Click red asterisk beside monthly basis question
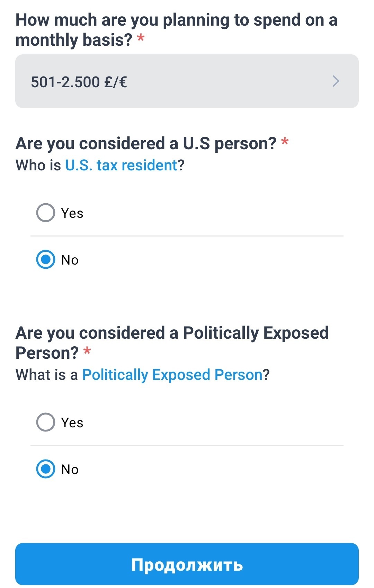Screen dimensions: 374x588 coord(141,38)
